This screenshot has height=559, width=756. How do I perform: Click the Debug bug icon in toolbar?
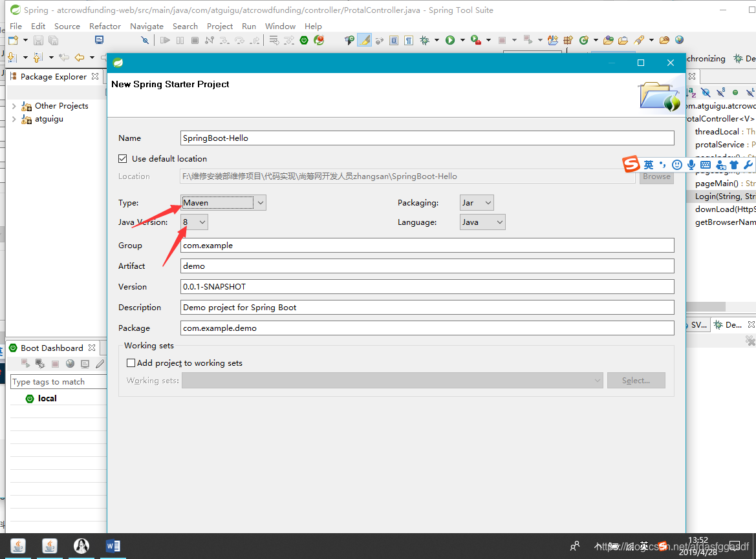coord(425,40)
